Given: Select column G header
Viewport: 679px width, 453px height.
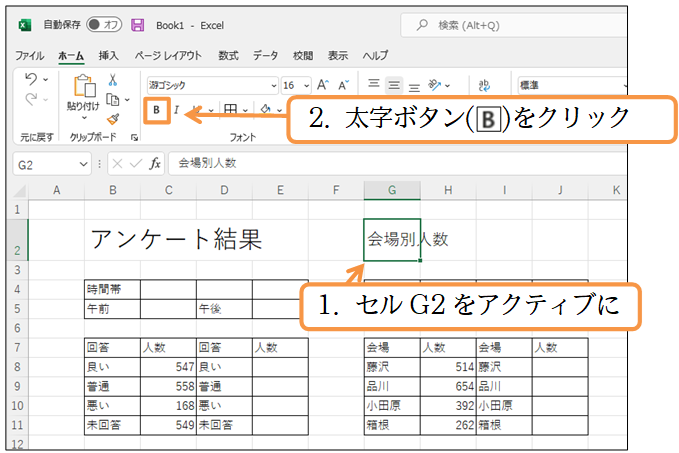Looking at the screenshot, I should click(x=392, y=190).
